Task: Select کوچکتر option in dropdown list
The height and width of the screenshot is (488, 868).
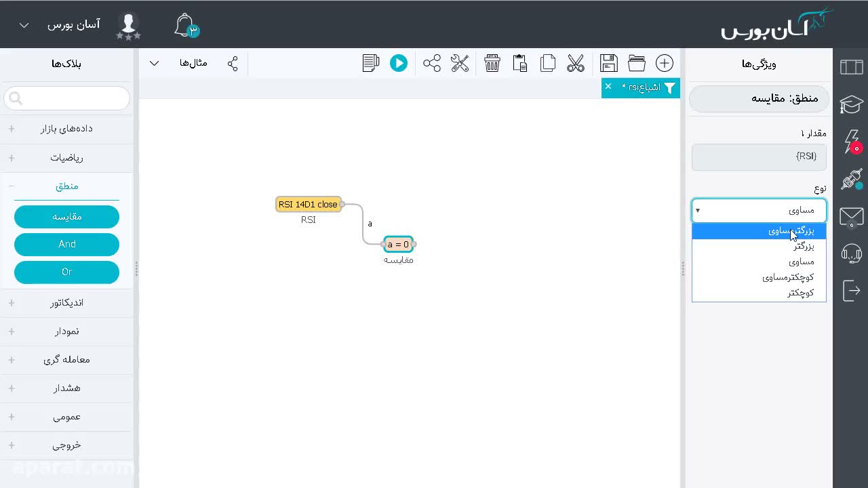Action: 759,293
